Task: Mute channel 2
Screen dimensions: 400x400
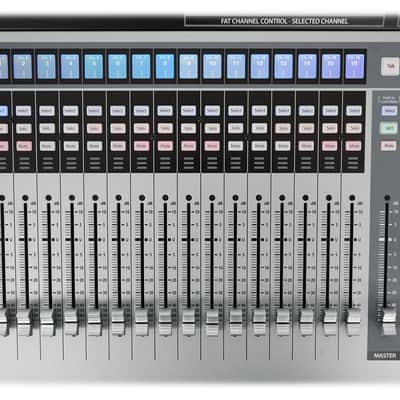Action: tap(24, 146)
